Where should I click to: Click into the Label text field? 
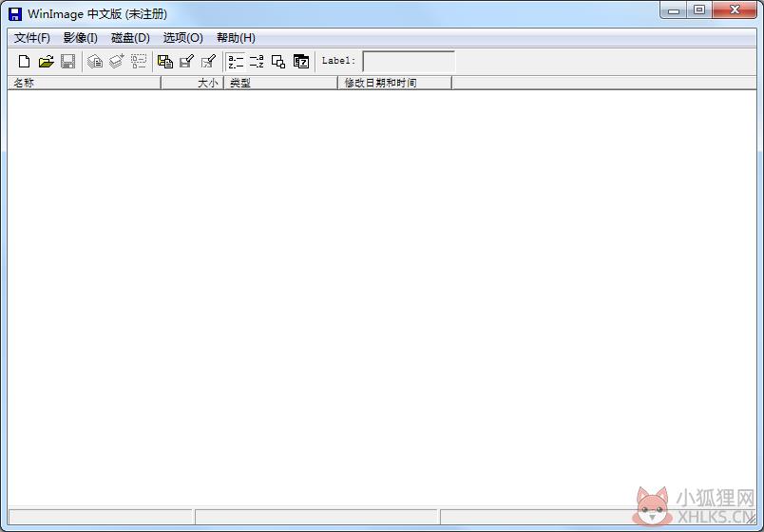(409, 62)
